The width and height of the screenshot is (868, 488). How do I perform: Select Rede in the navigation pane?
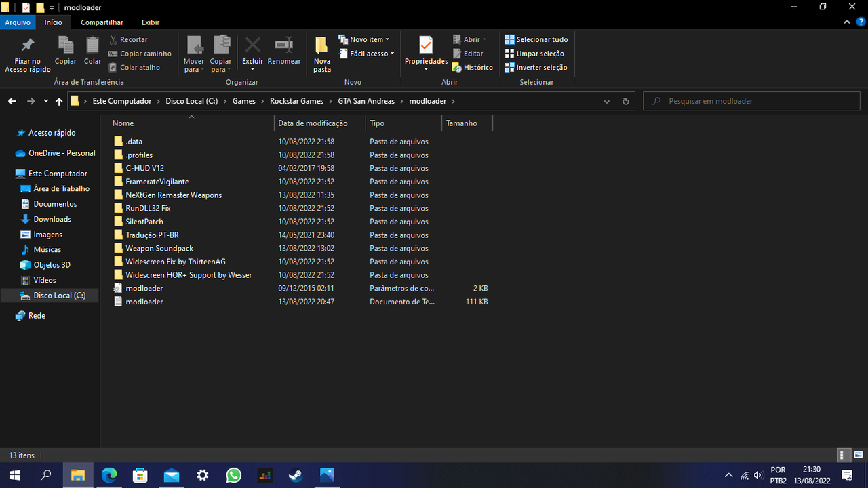[x=37, y=316]
